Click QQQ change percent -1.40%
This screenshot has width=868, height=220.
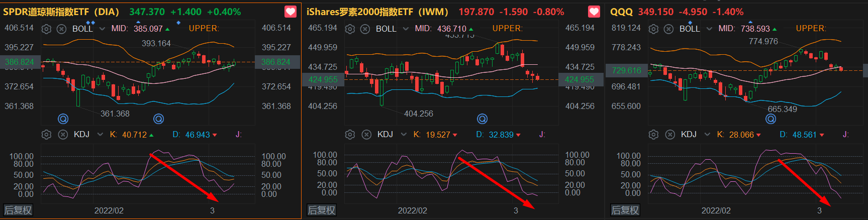728,12
